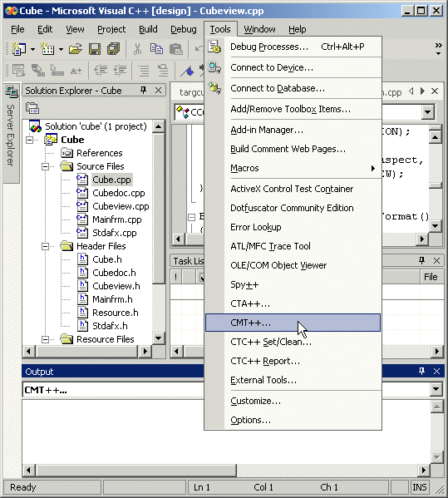Click the priority column header in Task List
Screen dimensions: 448x498
coord(176,277)
